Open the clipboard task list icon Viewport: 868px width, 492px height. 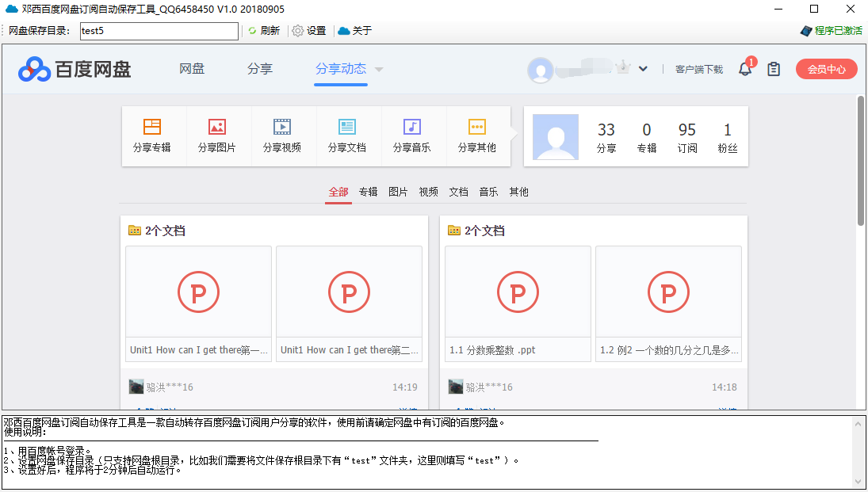point(774,69)
